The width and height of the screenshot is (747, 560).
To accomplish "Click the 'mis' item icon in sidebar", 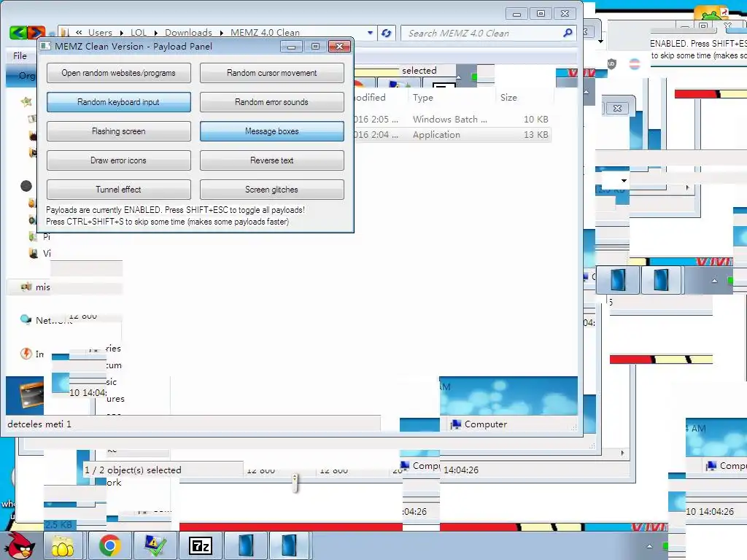I will coord(26,287).
